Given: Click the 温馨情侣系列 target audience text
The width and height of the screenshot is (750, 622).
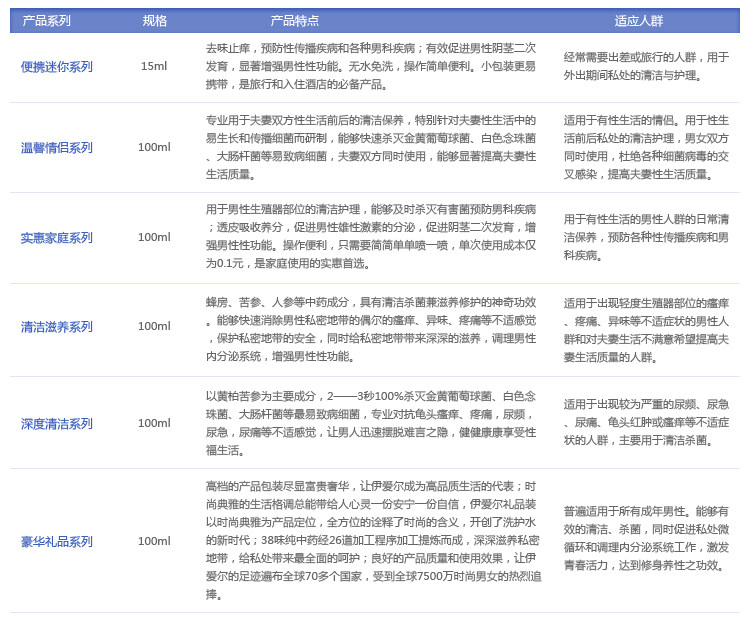Looking at the screenshot, I should pos(646,147).
